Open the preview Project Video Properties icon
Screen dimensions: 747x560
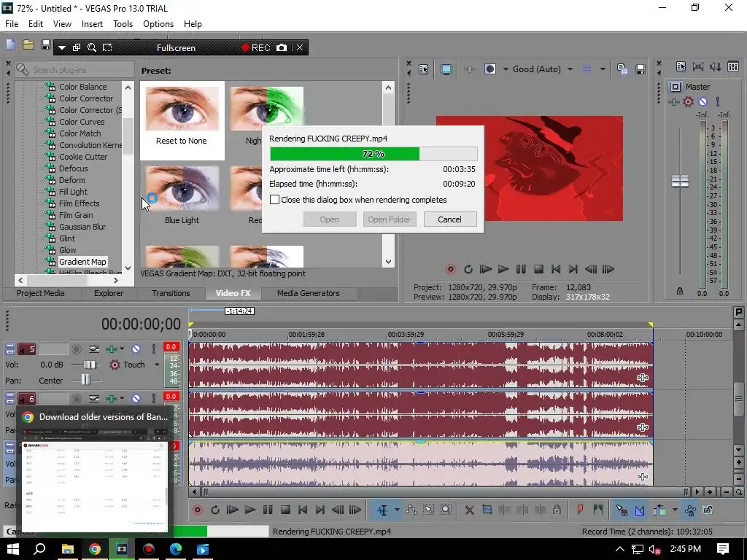tap(424, 69)
